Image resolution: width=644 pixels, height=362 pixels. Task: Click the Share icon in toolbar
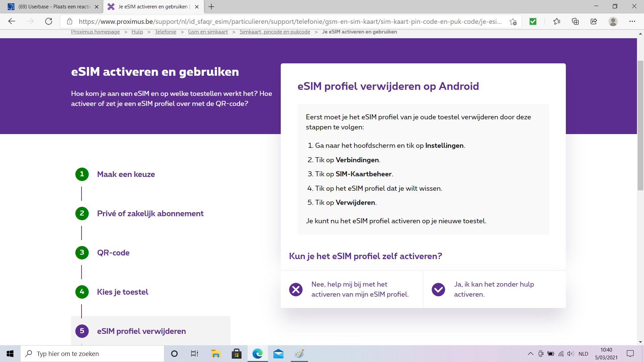click(594, 21)
